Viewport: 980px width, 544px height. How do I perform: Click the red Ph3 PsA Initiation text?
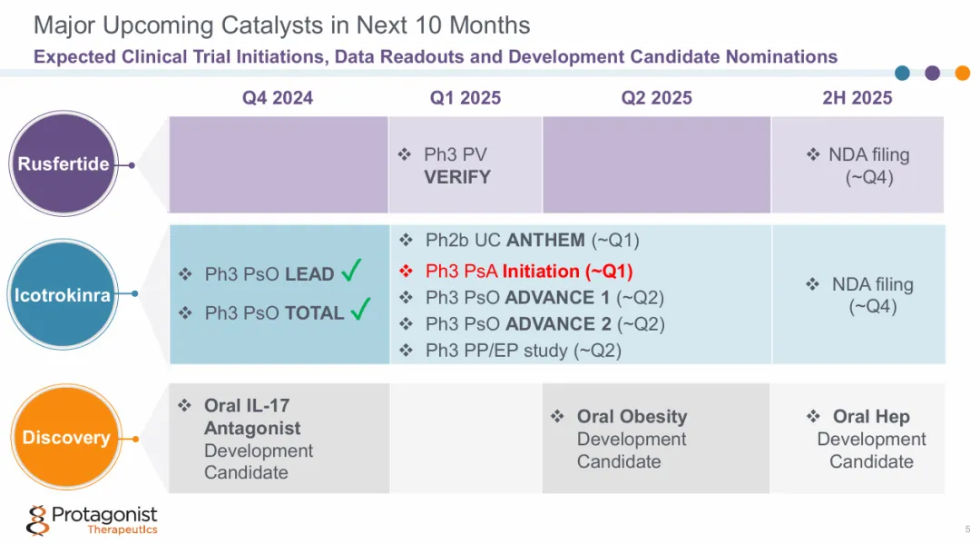[x=528, y=271]
